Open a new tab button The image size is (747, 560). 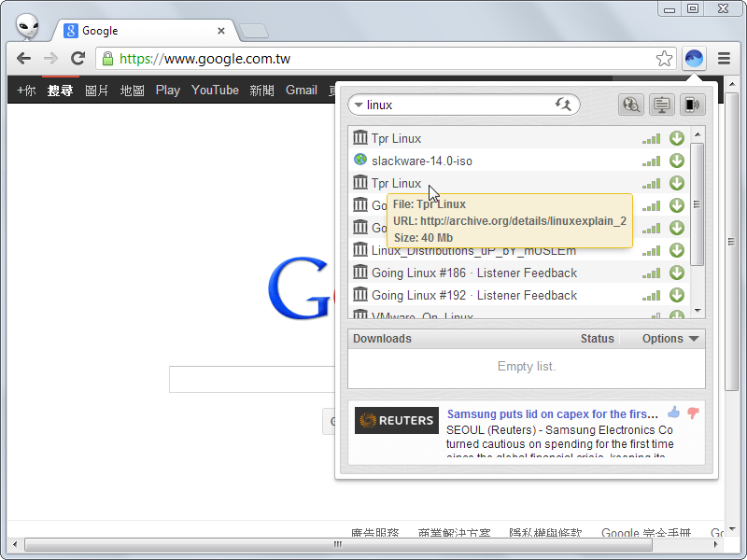pyautogui.click(x=254, y=31)
